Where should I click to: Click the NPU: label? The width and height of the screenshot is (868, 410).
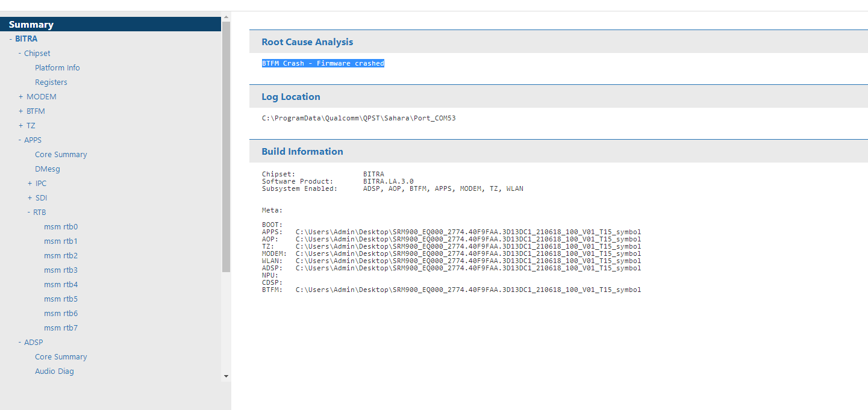coord(270,275)
